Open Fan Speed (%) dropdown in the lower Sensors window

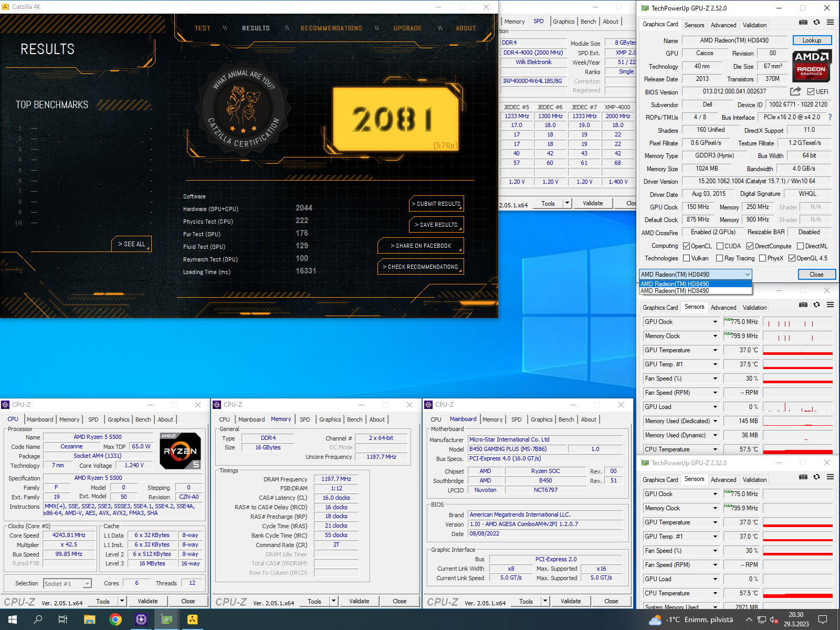pos(715,551)
